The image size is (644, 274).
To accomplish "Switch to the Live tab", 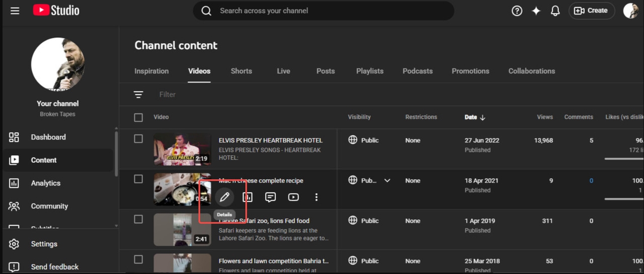I will tap(283, 71).
